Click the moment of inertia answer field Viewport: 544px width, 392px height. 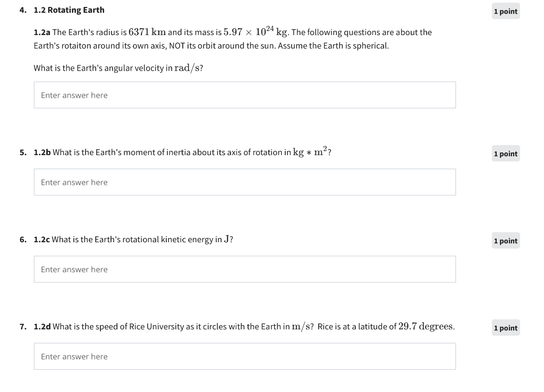244,182
